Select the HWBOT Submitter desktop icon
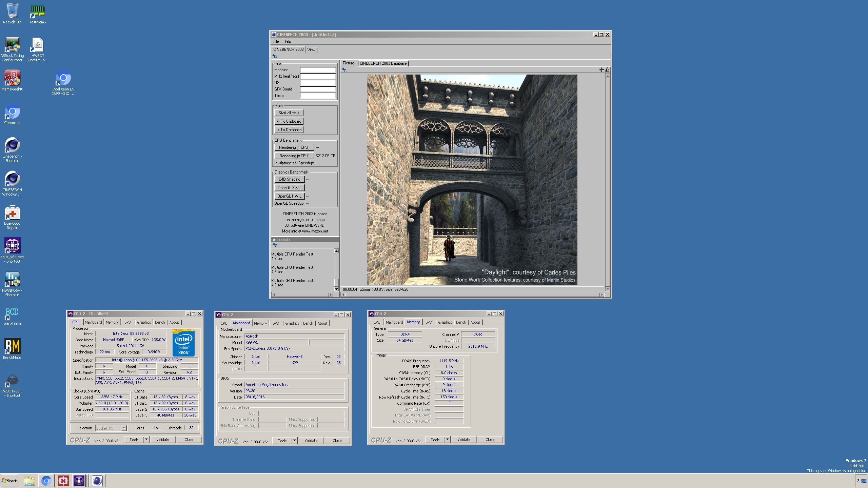868x488 pixels. click(x=38, y=49)
